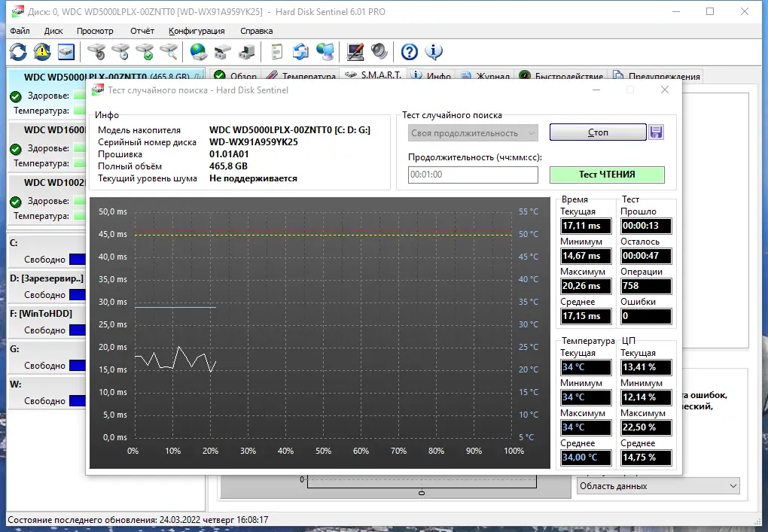Viewport: 768px width, 532px height.
Task: Click the slider handle below the main window chart
Action: click(x=422, y=492)
